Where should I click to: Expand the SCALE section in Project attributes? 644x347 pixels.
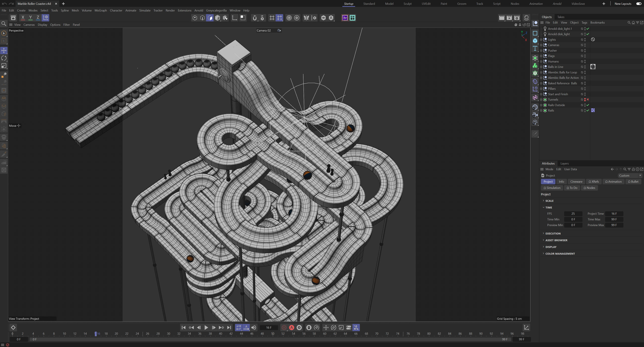pos(549,201)
